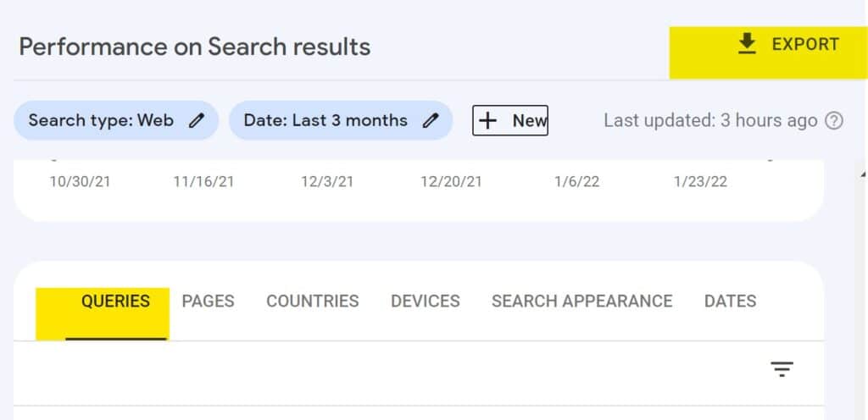Image resolution: width=868 pixels, height=420 pixels.
Task: Show the DEVICES tab
Action: [426, 301]
